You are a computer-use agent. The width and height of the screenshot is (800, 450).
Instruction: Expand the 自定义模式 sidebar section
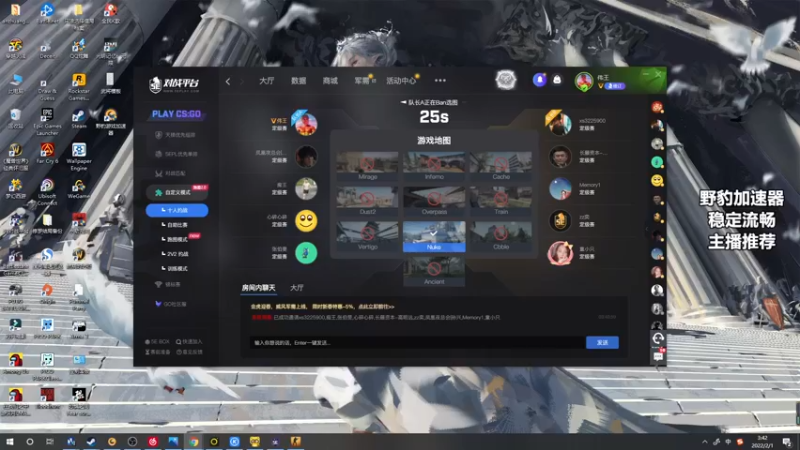click(177, 192)
